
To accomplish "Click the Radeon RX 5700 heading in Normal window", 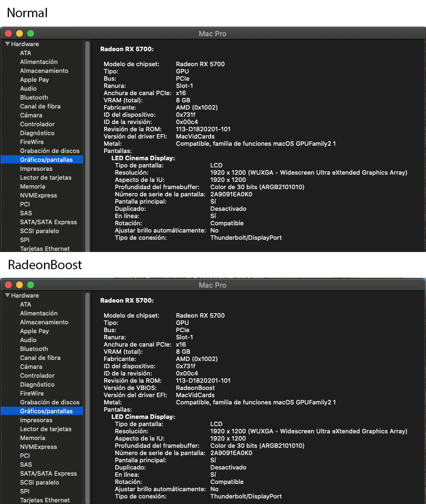I will 127,49.
